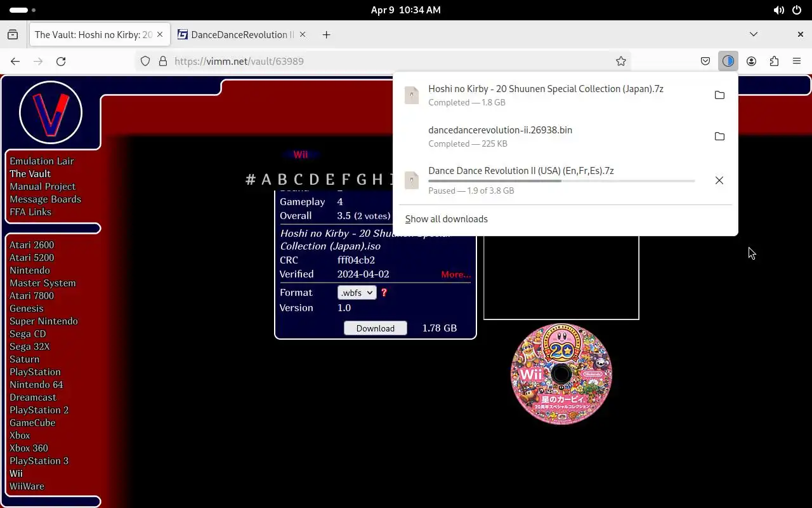Image resolution: width=812 pixels, height=508 pixels.
Task: Select GameCube in the systems list
Action: [x=32, y=423]
